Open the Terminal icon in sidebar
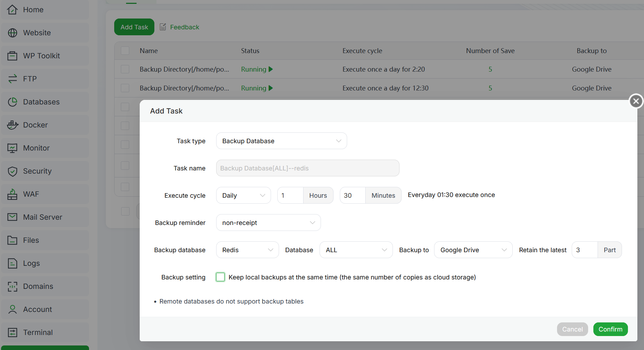Screen dimensions: 644x350 (x=13, y=333)
